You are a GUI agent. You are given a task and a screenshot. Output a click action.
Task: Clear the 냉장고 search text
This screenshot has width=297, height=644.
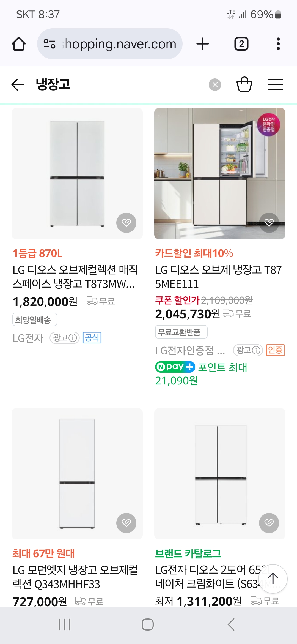click(x=215, y=84)
